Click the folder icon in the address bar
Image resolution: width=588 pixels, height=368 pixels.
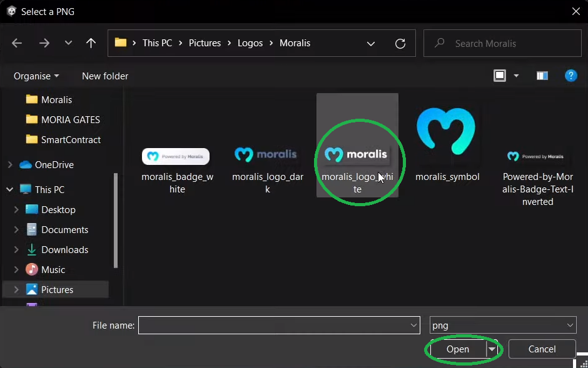tap(120, 42)
